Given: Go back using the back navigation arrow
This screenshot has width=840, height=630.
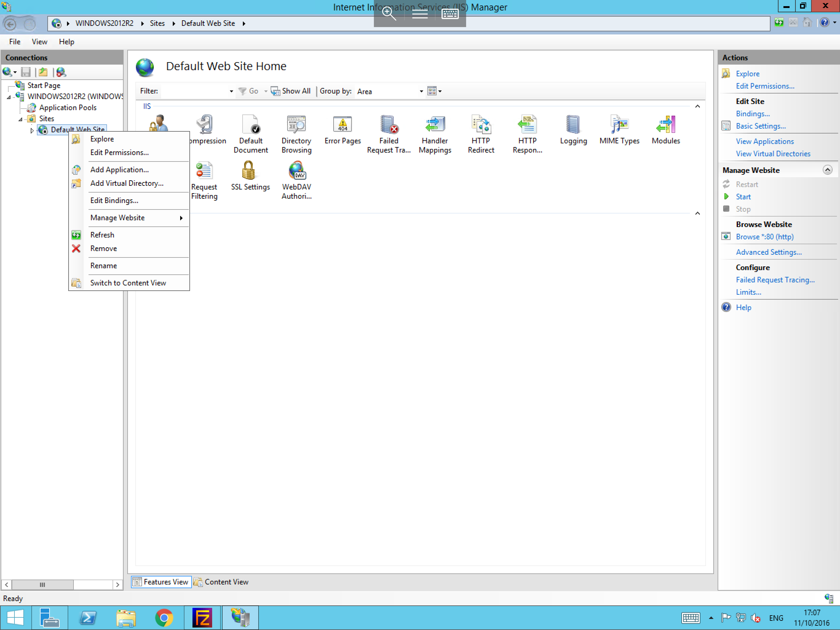Looking at the screenshot, I should pos(10,24).
